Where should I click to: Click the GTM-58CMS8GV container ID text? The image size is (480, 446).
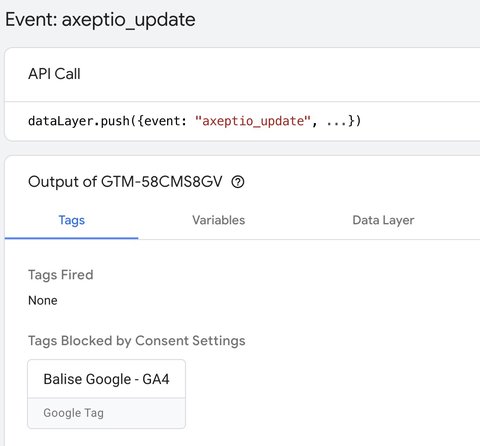tap(162, 182)
